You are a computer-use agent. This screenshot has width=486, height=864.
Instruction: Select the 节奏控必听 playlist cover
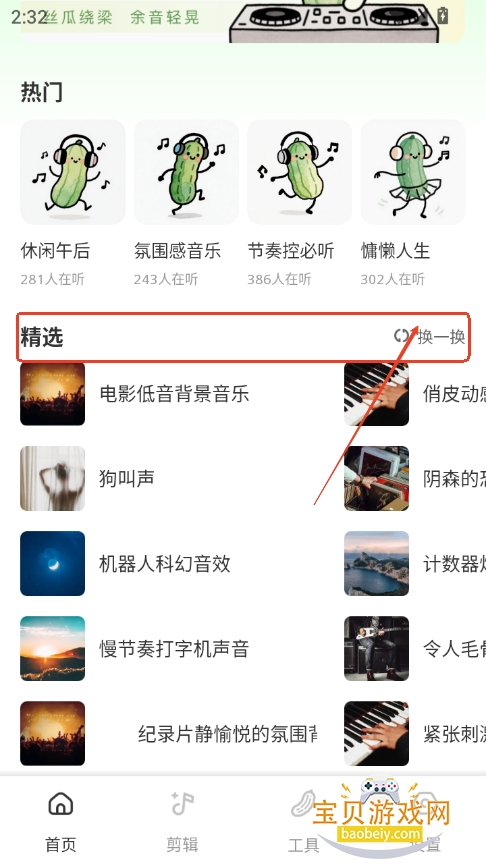299,172
